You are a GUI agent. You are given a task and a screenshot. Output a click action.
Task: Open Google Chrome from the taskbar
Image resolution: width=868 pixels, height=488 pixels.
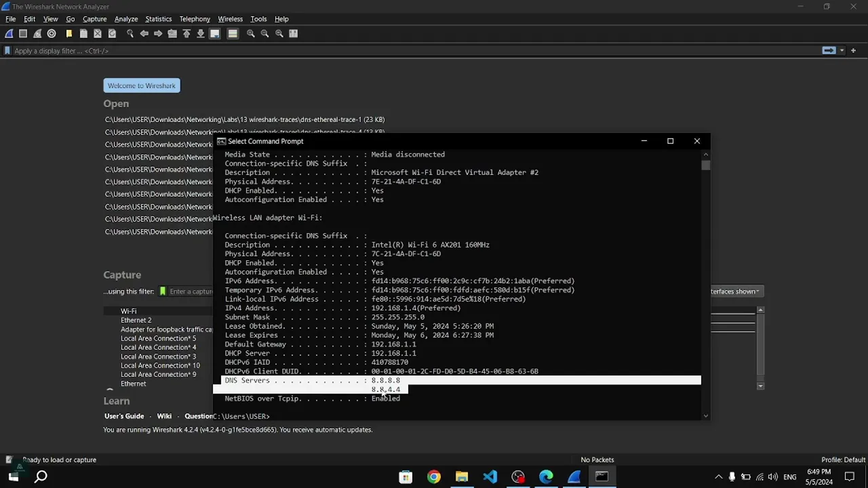433,476
